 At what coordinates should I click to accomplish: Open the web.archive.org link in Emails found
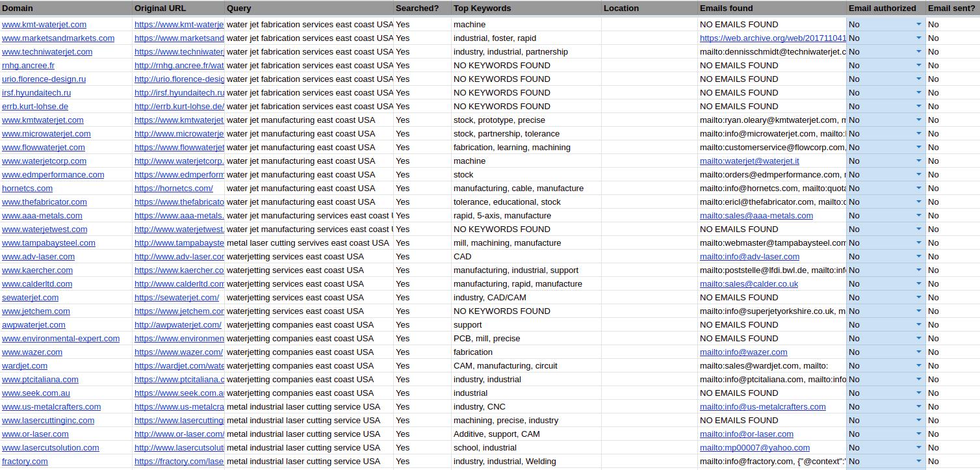click(773, 38)
